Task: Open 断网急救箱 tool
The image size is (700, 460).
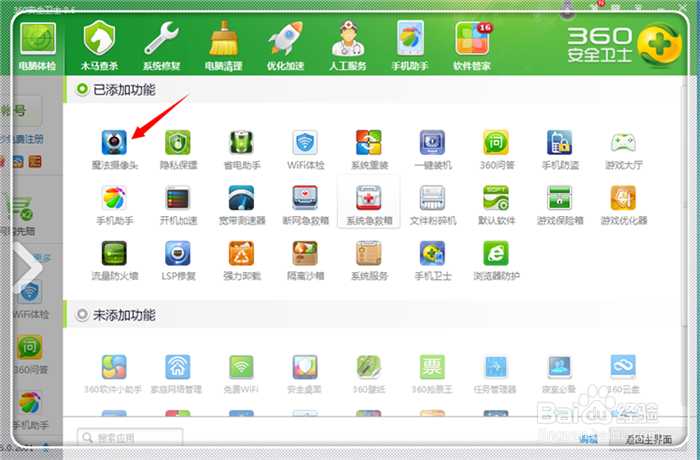Action: click(305, 205)
